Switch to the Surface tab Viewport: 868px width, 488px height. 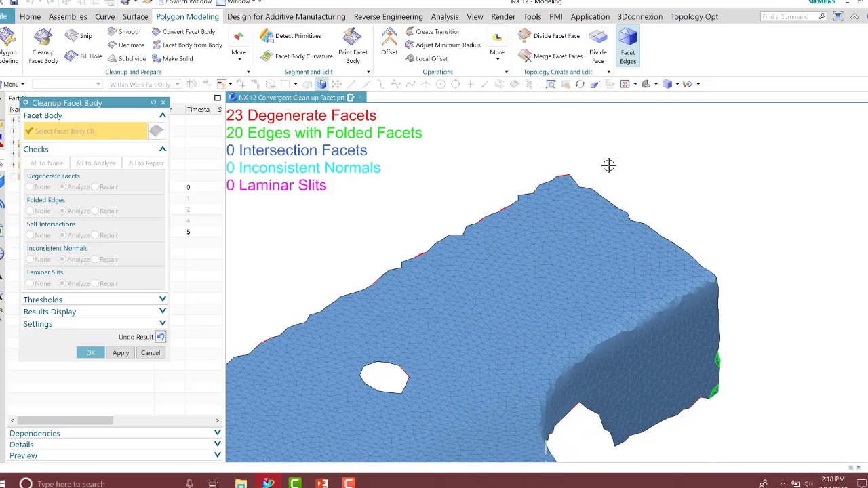[x=135, y=16]
